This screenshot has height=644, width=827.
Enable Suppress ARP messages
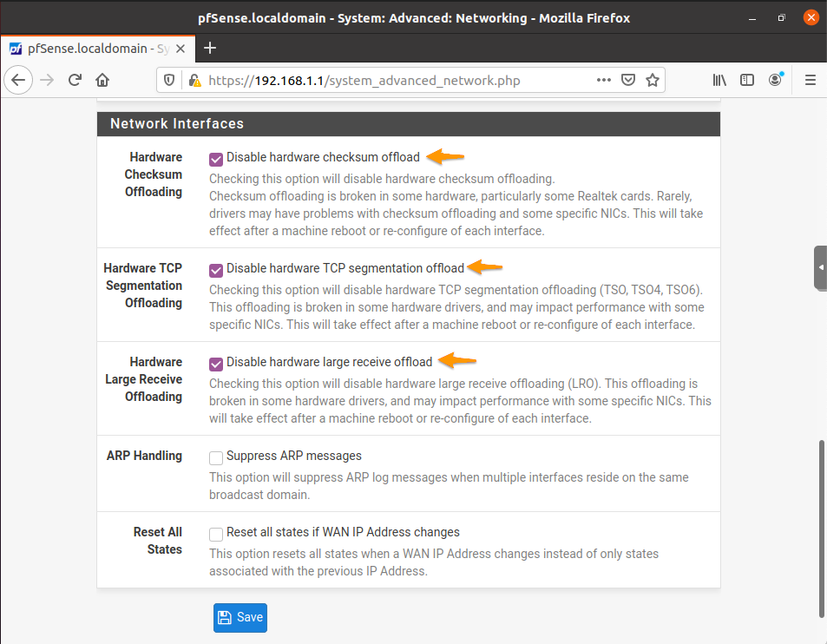click(215, 457)
